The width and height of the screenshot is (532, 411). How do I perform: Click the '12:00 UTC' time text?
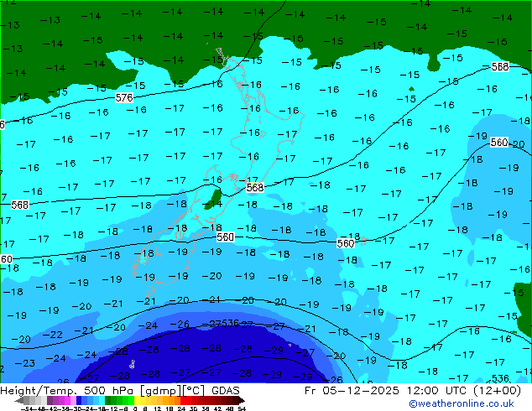pyautogui.click(x=437, y=391)
